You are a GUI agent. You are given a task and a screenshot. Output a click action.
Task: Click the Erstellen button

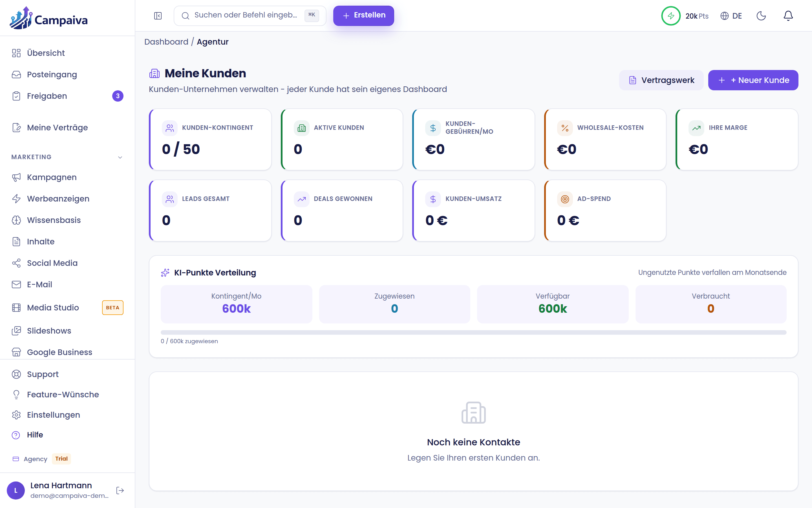363,16
